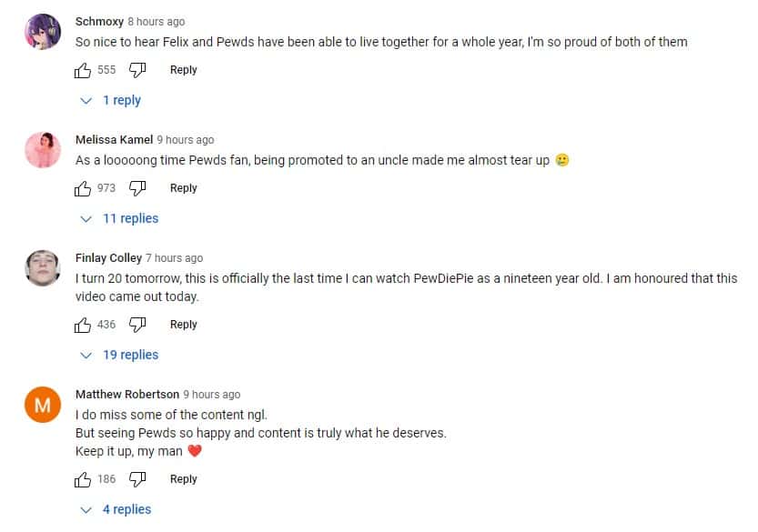Reply to Finlay Colley's comment
758x532 pixels.
(x=183, y=324)
